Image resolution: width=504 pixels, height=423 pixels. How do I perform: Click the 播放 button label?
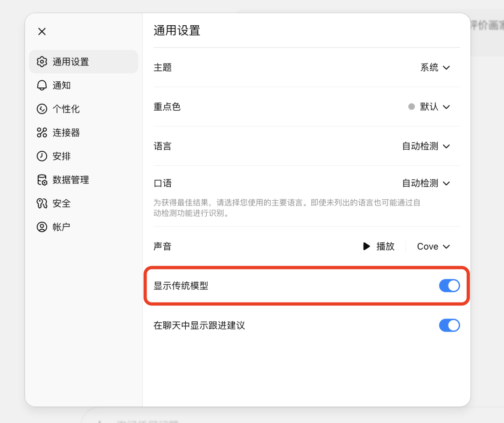tap(385, 247)
